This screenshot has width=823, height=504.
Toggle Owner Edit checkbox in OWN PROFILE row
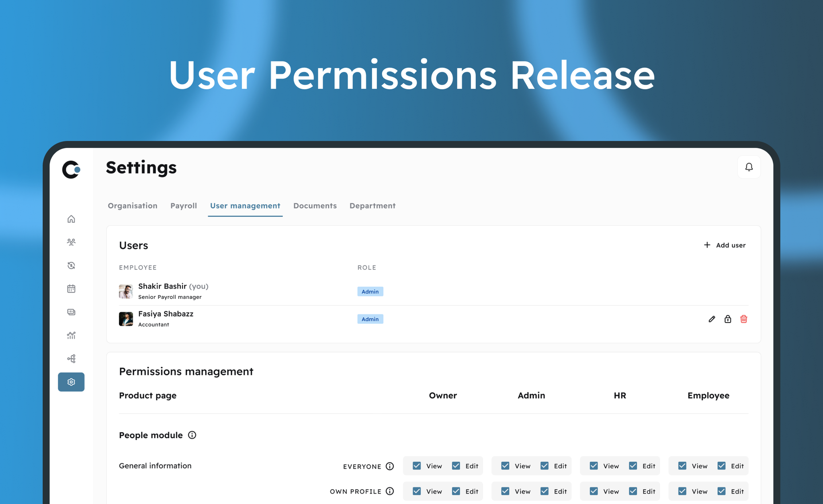click(456, 491)
